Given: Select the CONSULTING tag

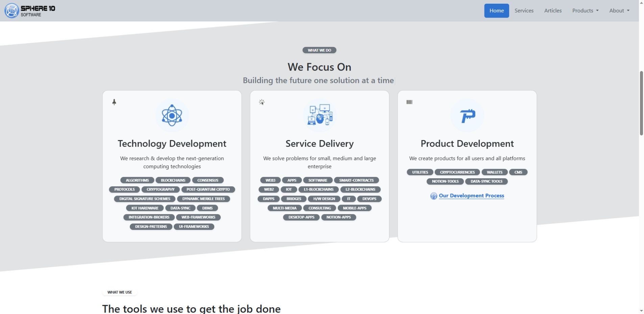Looking at the screenshot, I should [x=319, y=208].
